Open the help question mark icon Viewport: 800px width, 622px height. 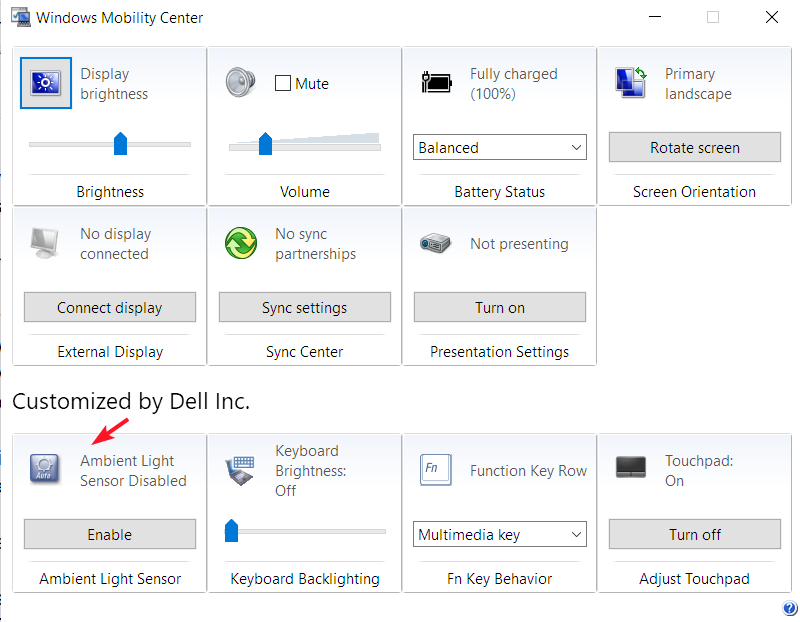790,609
